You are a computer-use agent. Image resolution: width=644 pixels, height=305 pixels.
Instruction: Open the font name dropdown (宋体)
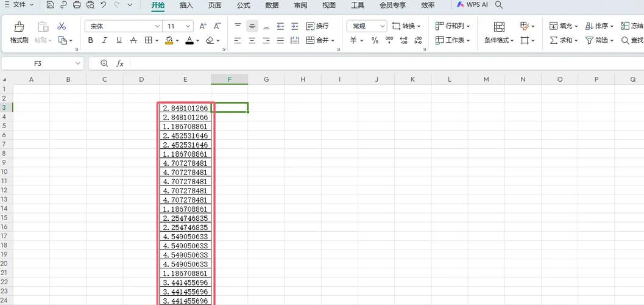[157, 26]
